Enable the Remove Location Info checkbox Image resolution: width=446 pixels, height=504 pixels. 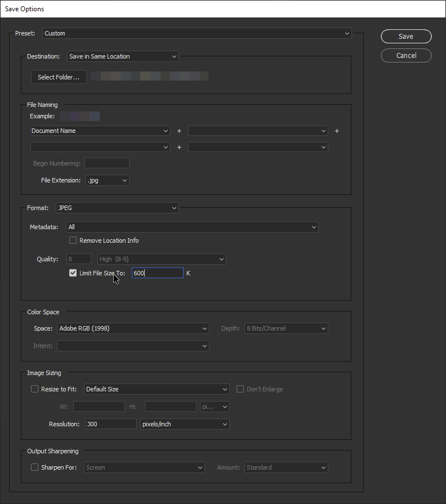point(73,240)
